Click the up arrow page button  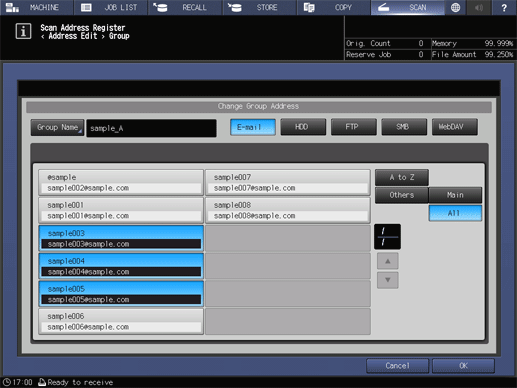click(387, 261)
